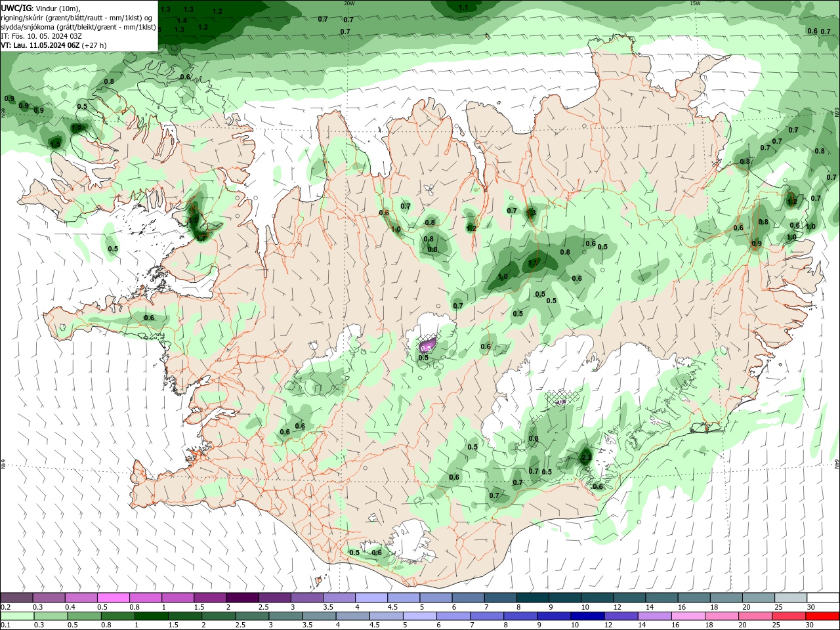Pick the bright red 30 swatch in lower legend

822,616
